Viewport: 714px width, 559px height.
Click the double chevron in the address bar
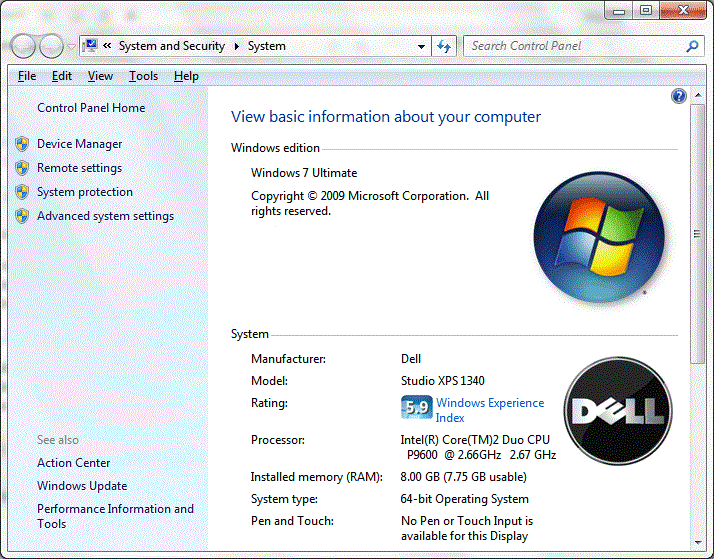[x=107, y=46]
